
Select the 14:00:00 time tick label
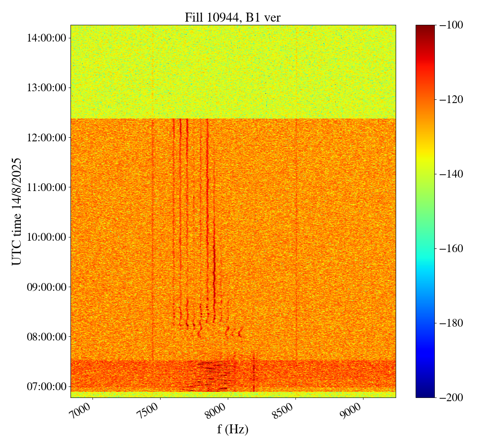46,38
